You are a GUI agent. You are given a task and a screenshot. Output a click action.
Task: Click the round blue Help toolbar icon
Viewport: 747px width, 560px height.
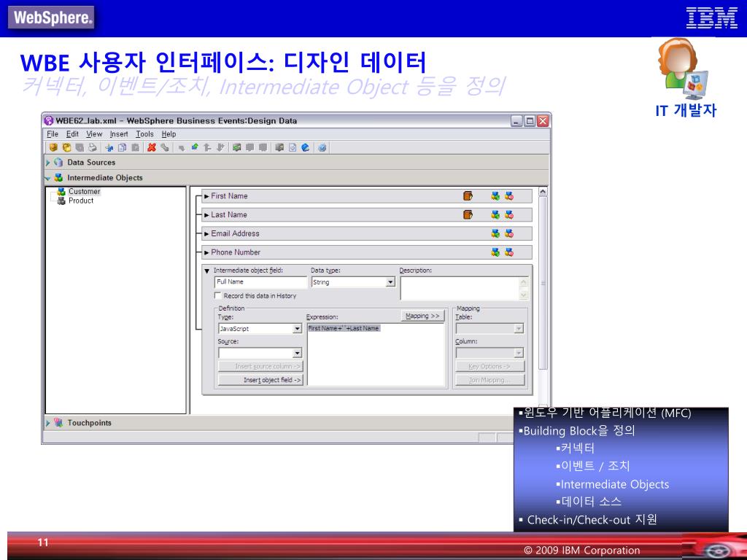coord(322,147)
